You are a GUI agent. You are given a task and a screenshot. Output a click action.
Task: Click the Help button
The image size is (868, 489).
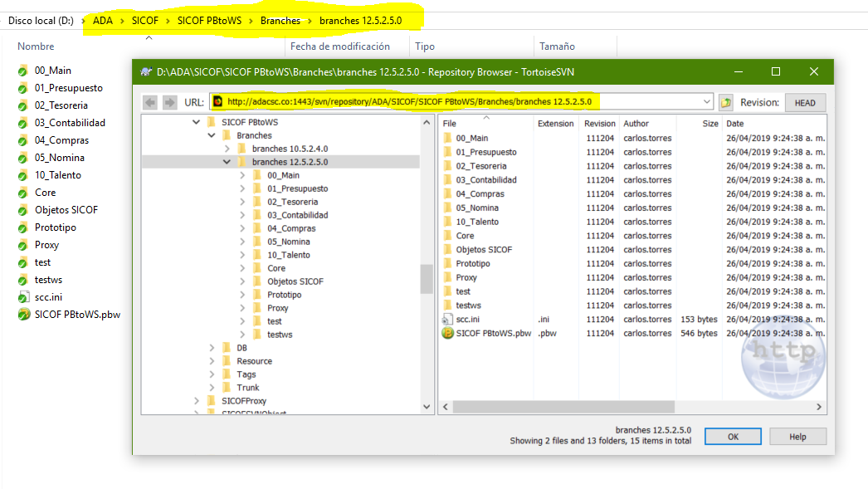797,437
